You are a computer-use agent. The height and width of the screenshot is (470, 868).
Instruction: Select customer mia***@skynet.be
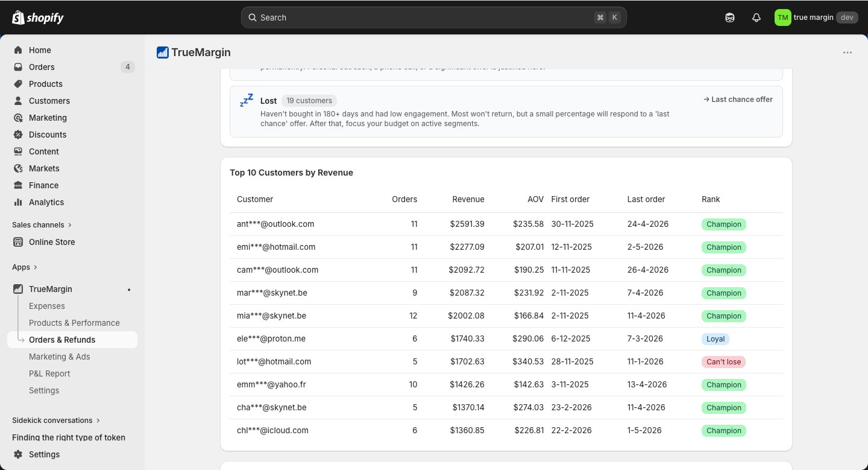271,316
